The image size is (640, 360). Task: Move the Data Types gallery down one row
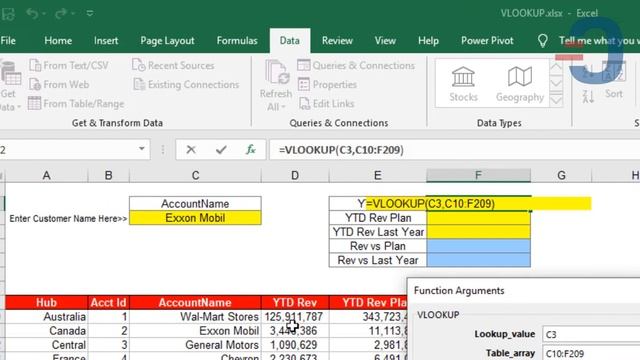556,83
